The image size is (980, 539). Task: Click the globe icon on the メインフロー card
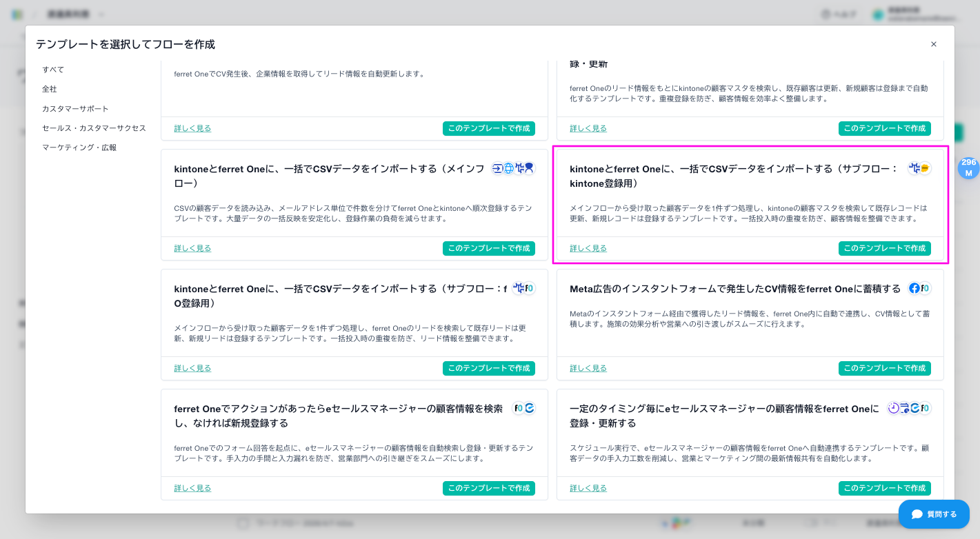(509, 168)
